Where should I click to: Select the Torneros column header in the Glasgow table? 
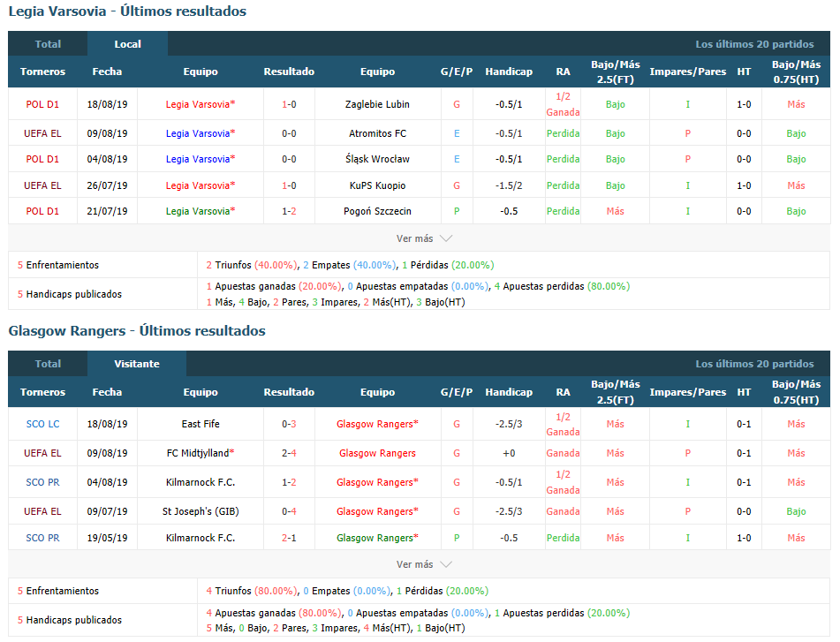(42, 392)
